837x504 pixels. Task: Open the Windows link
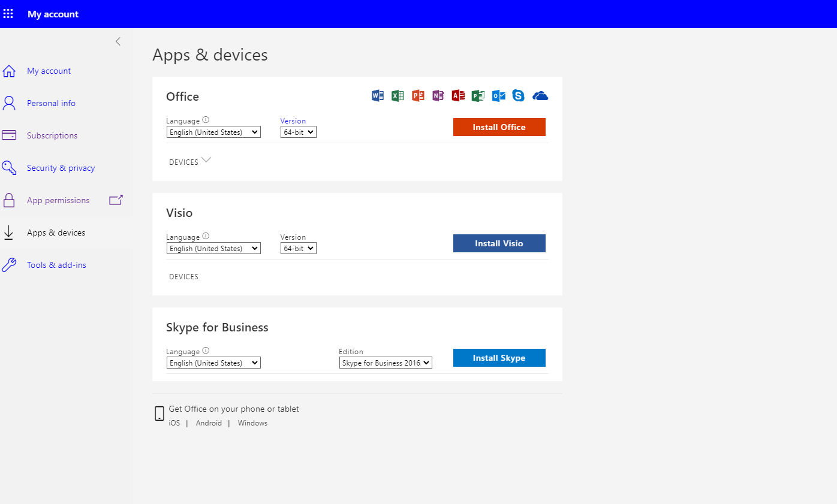[252, 423]
